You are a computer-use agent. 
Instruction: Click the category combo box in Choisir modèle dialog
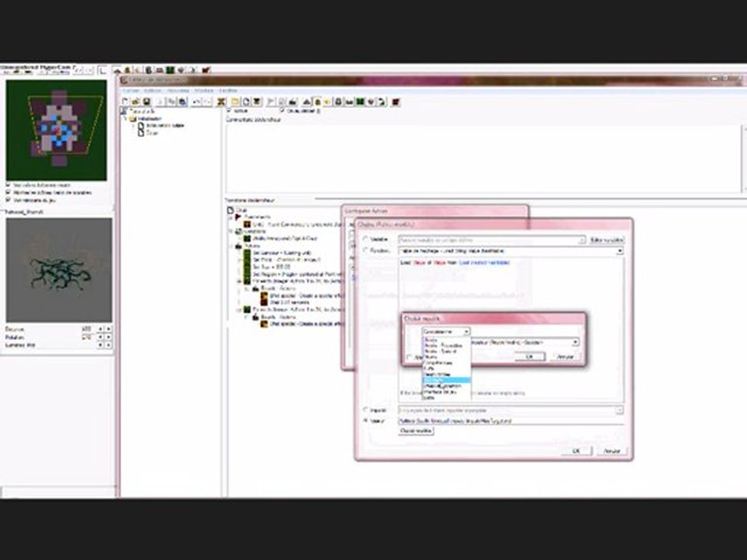click(447, 331)
